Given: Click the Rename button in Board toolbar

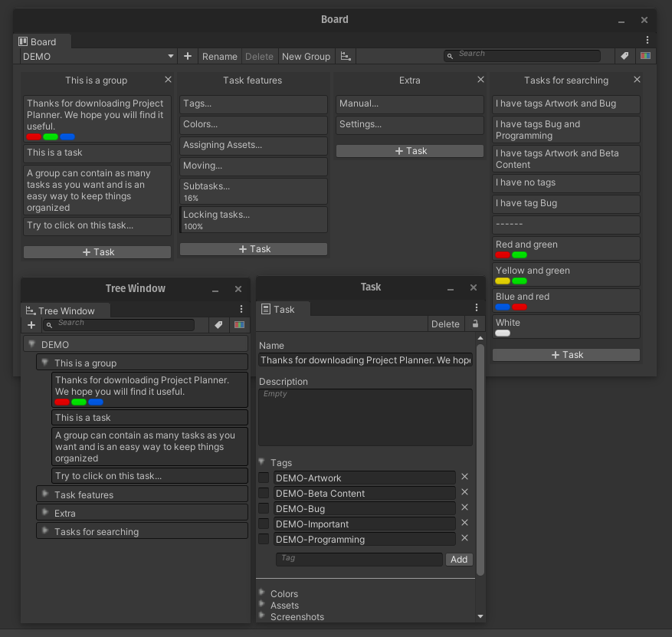Looking at the screenshot, I should tap(219, 56).
